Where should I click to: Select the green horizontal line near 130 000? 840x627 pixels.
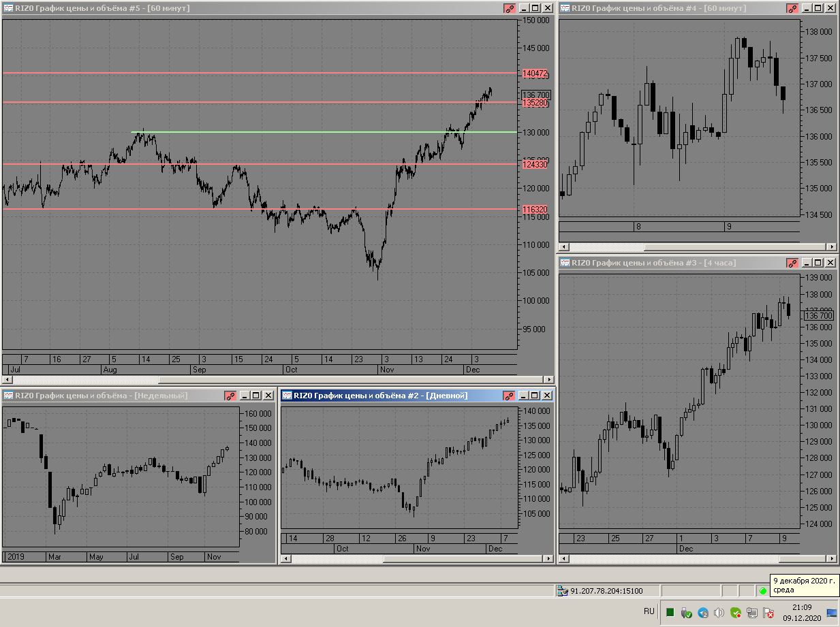[324, 132]
